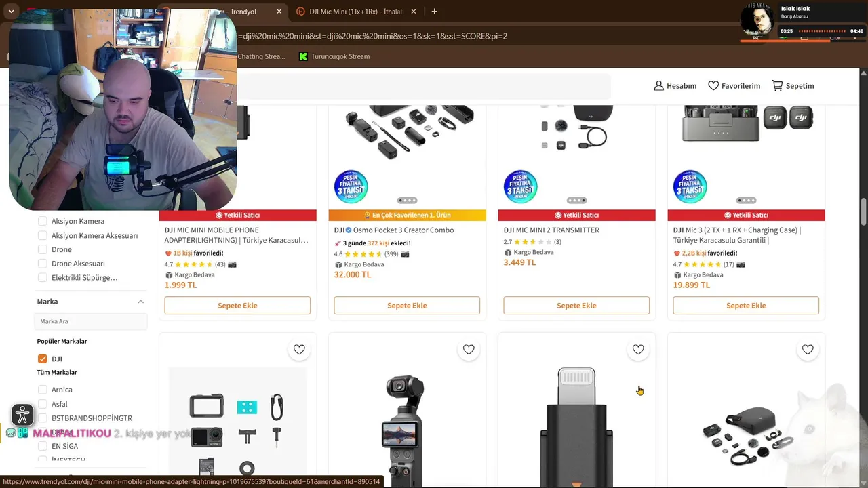Click the Popüler Markalar heading
Screen dimensions: 868x488
tap(62, 341)
